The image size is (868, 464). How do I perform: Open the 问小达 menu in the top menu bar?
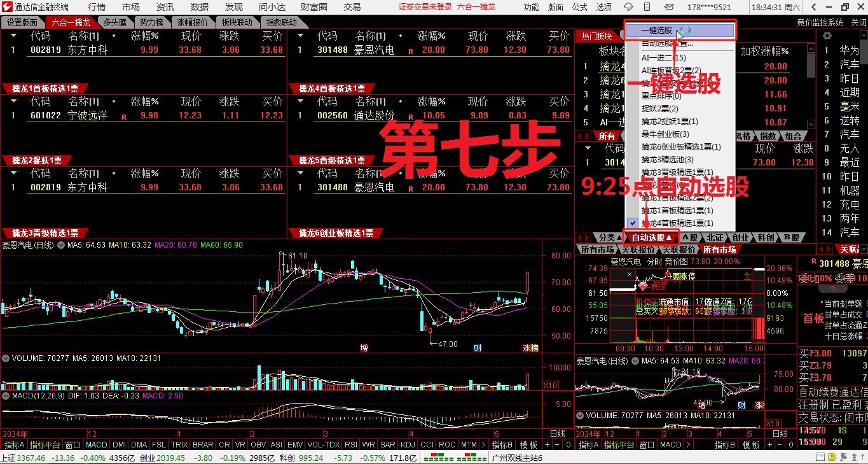pyautogui.click(x=271, y=8)
